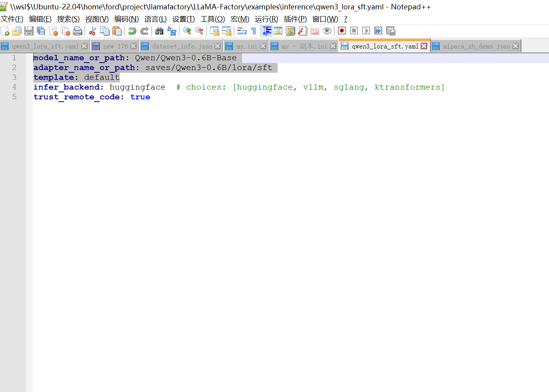Play back recorded macro icon

click(366, 31)
